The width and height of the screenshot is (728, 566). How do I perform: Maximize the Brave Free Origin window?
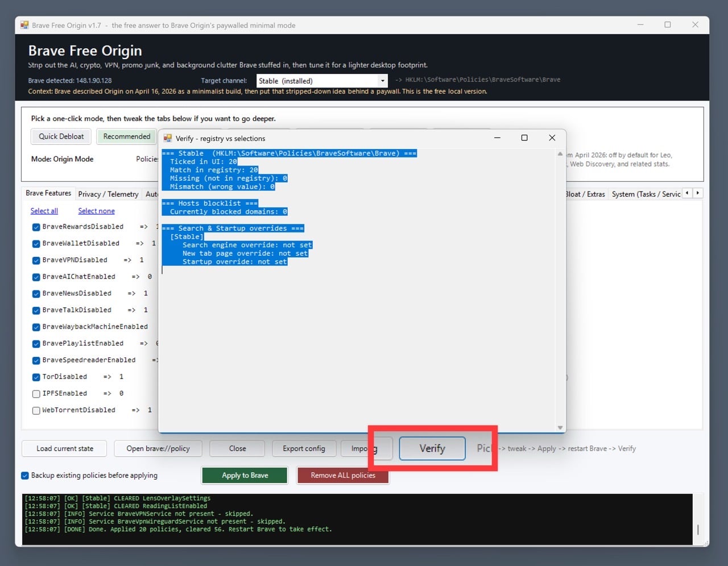(668, 24)
